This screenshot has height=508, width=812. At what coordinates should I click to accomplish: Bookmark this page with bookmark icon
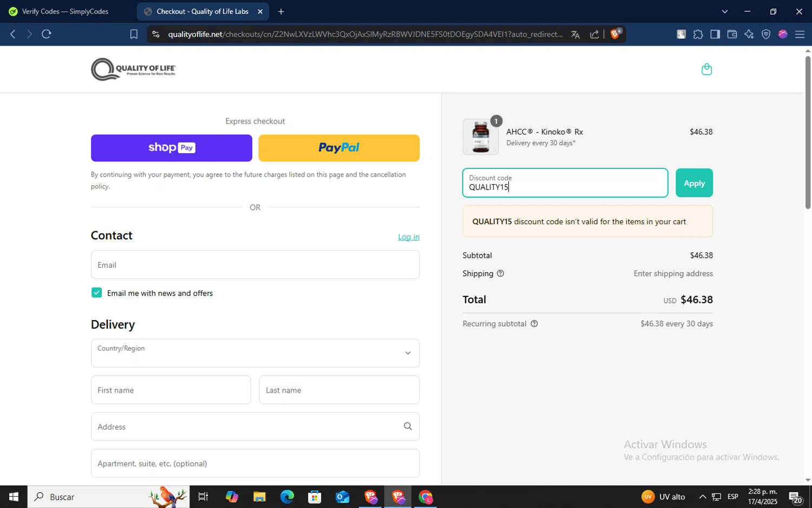pos(134,34)
